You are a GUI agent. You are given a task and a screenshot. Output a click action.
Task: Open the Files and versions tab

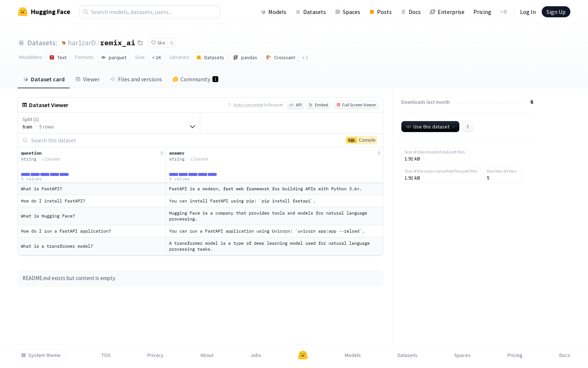click(136, 79)
